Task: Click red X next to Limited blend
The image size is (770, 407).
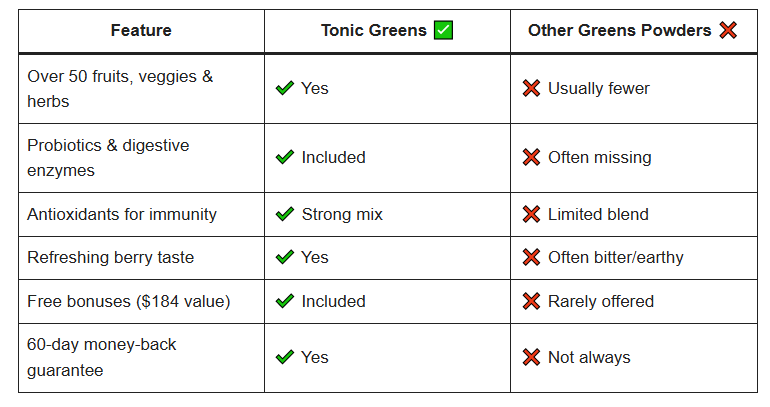Action: (x=531, y=214)
